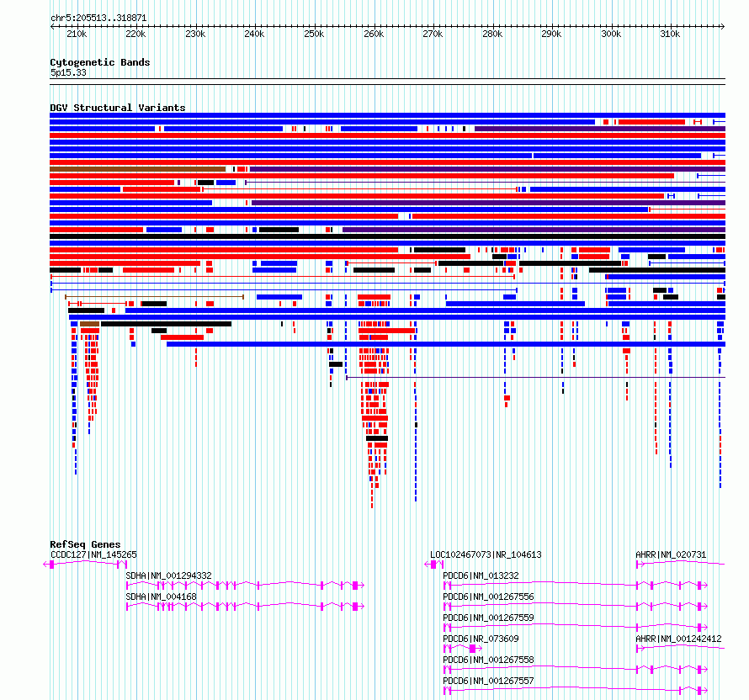Click the PDCD6|NM_001267559 label
The image size is (749, 700).
click(x=488, y=618)
